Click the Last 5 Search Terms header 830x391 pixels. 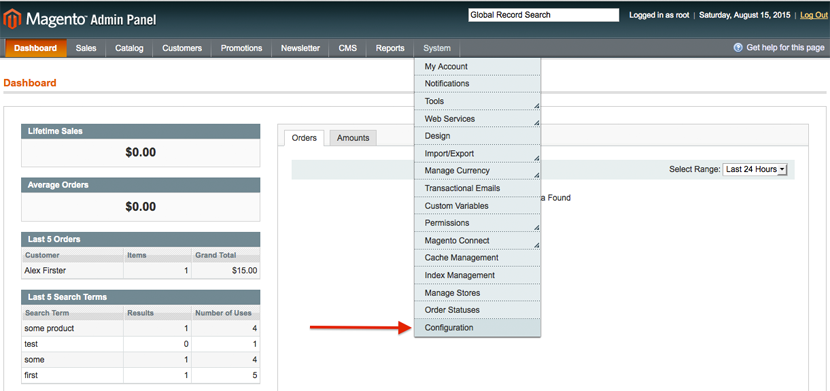141,297
